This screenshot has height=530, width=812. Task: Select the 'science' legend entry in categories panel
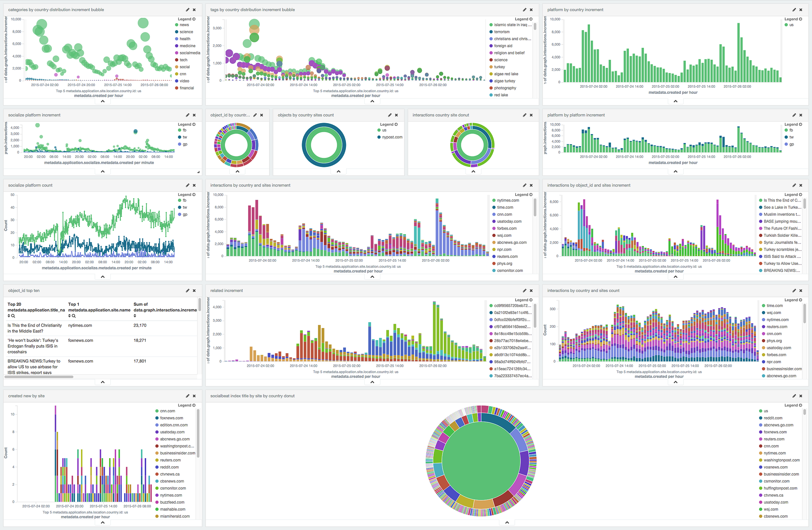(x=186, y=32)
